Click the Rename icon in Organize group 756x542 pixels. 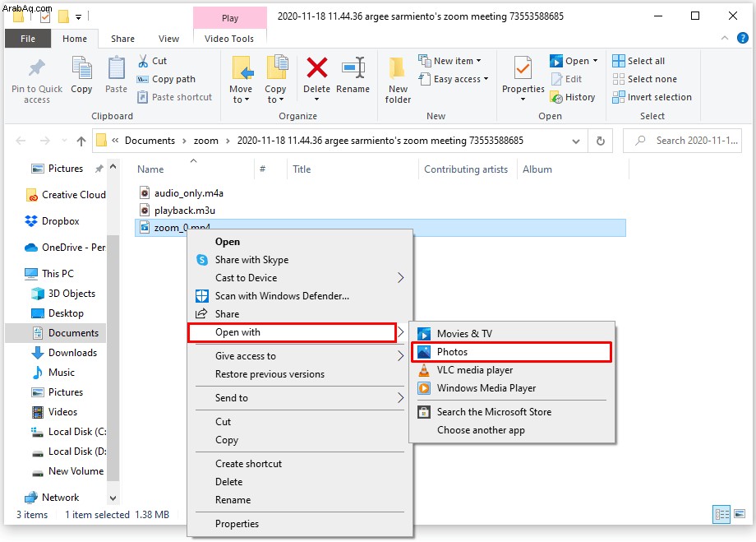353,67
